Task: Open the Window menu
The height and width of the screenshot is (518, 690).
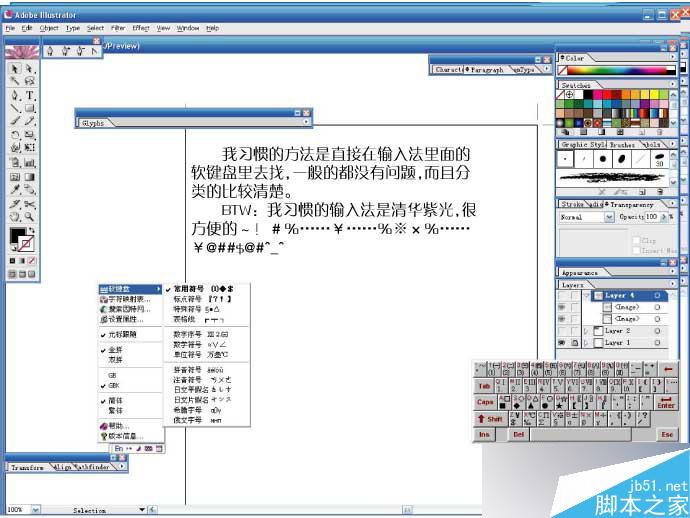Action: pyautogui.click(x=188, y=28)
